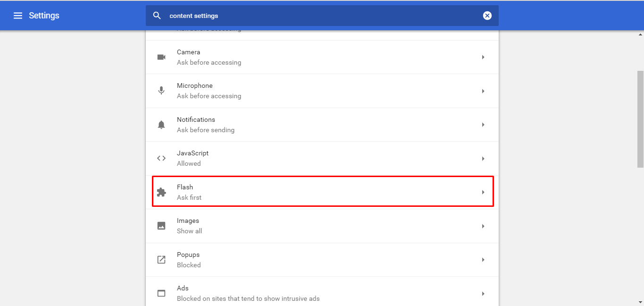
Task: Click the Camera icon
Action: pyautogui.click(x=161, y=57)
